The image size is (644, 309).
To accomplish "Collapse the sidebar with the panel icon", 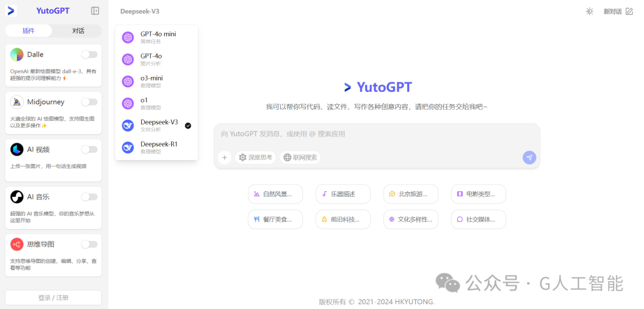I will tap(95, 11).
